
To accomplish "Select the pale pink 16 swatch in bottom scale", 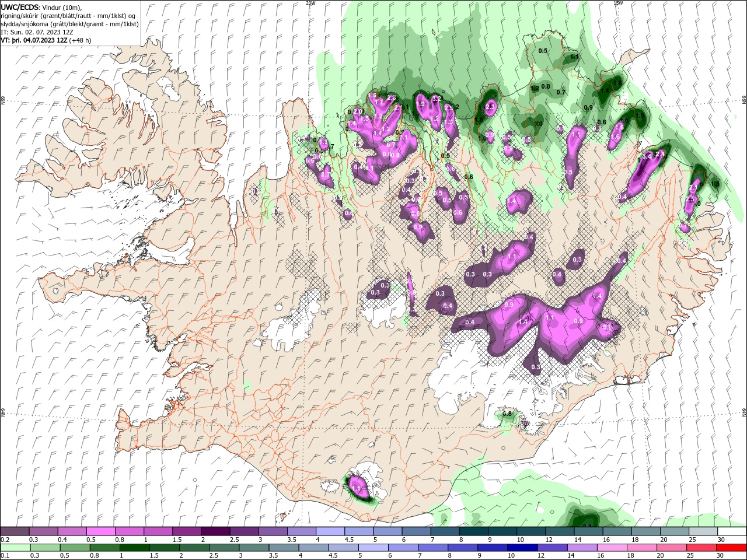I will [612, 548].
